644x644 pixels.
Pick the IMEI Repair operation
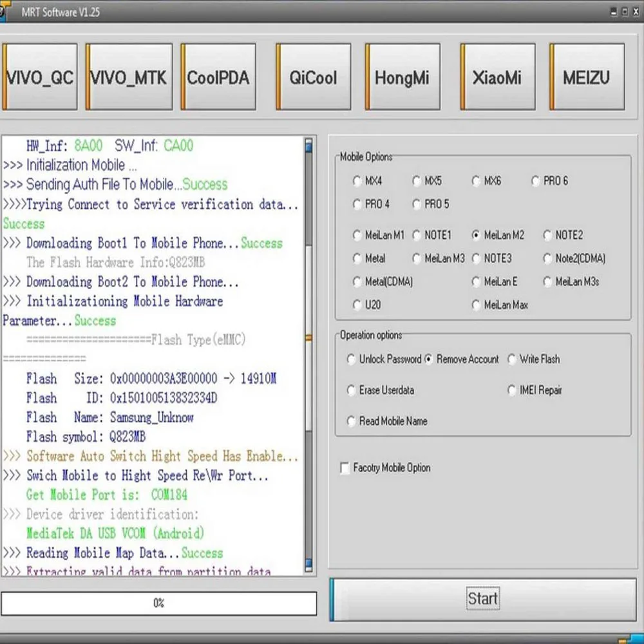(535, 390)
